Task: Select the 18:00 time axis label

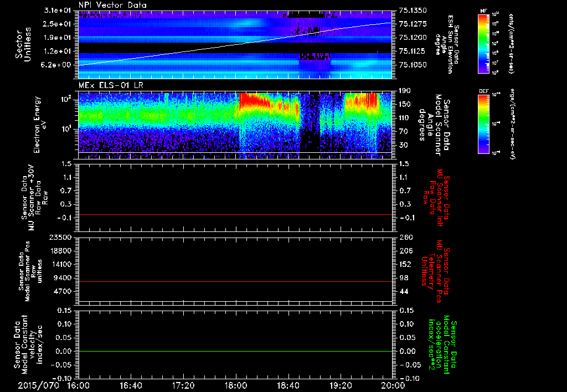Action: 235,385
